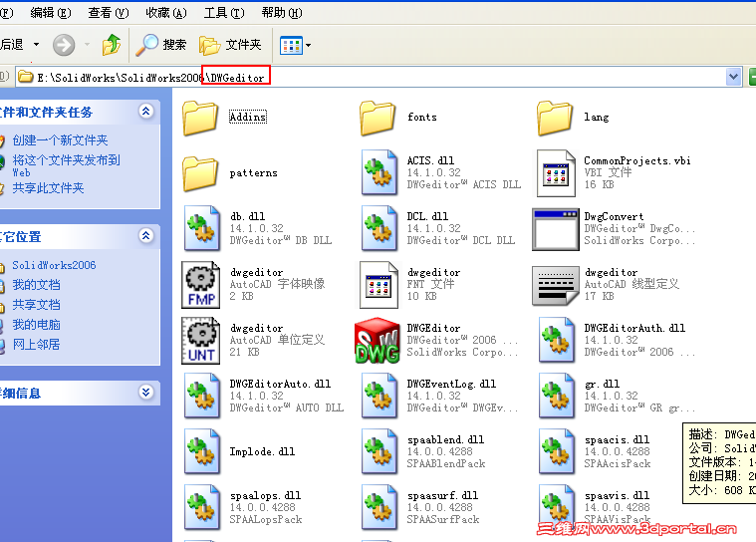Select the spaablend.dll file icon

click(x=379, y=452)
